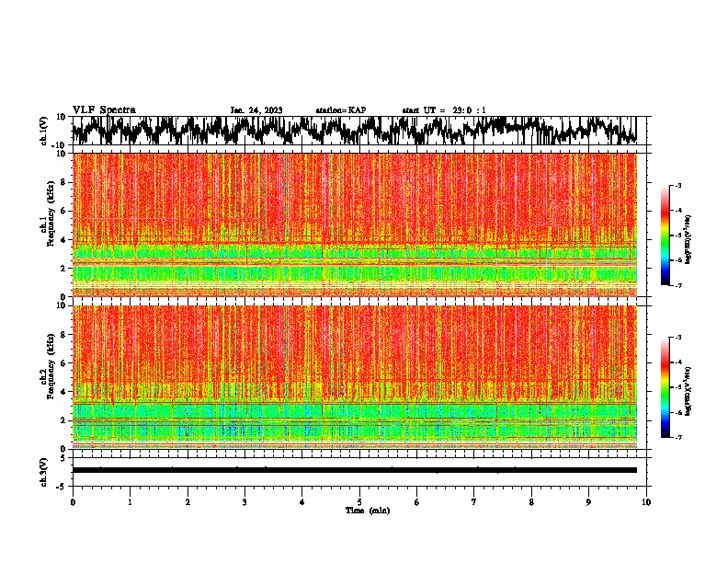This screenshot has height=563, width=728.
Task: Click the ch.1 colorbar log(PSD) unit label
Action: pyautogui.click(x=688, y=239)
